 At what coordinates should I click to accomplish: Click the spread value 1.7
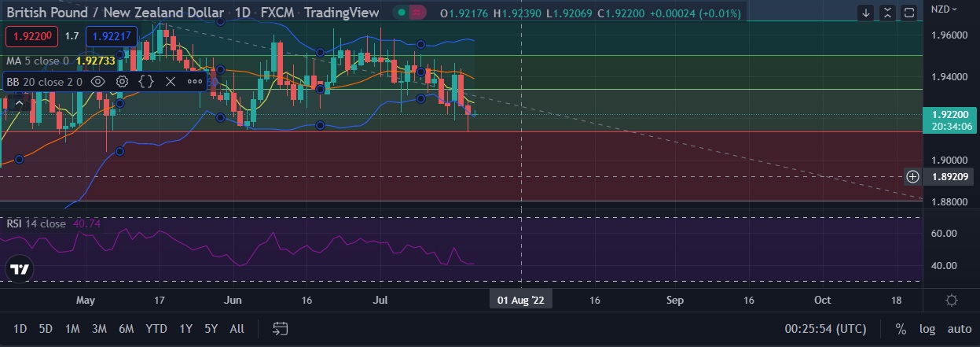[72, 36]
